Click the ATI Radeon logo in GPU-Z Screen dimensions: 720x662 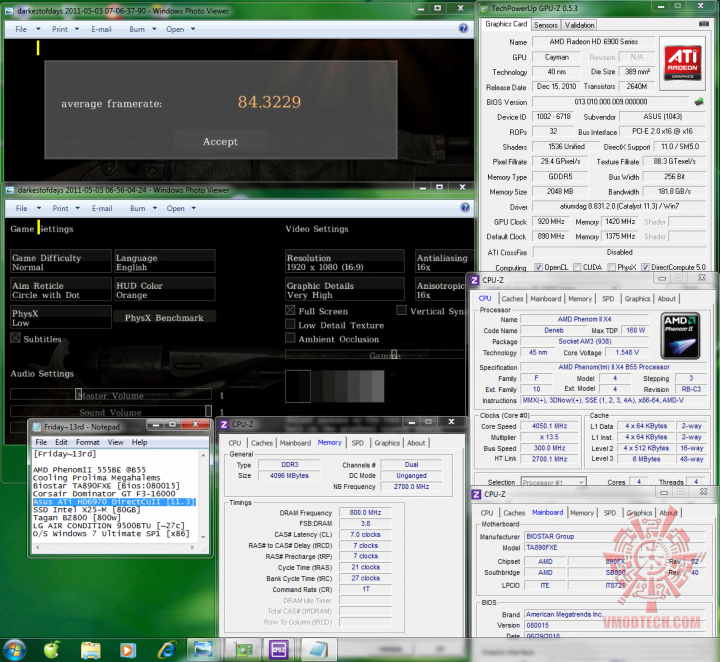682,63
